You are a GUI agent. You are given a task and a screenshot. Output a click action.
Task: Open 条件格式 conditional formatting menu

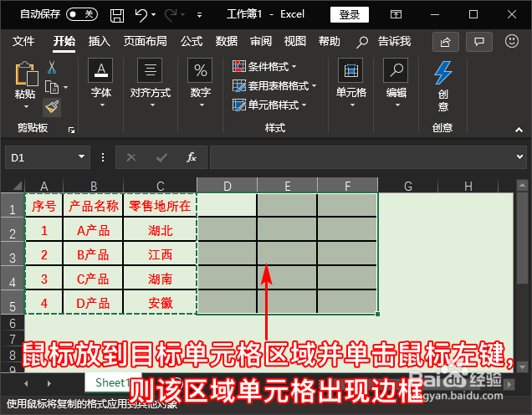pos(264,66)
